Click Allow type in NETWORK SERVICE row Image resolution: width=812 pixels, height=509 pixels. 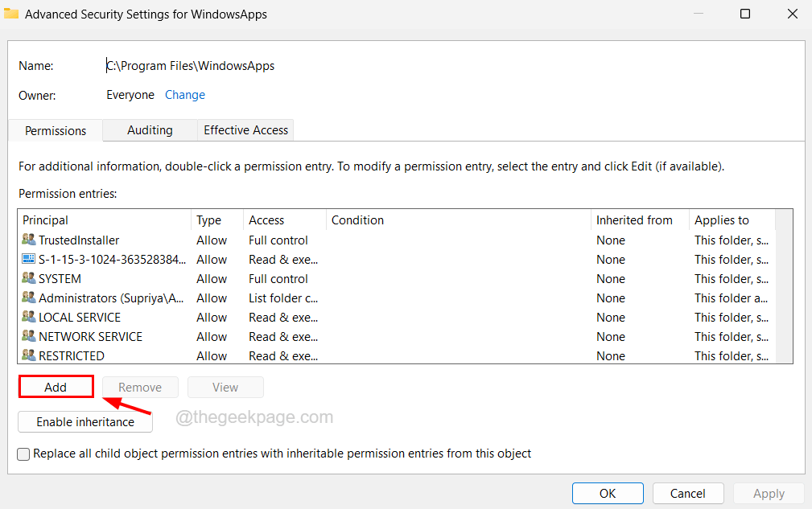point(212,337)
